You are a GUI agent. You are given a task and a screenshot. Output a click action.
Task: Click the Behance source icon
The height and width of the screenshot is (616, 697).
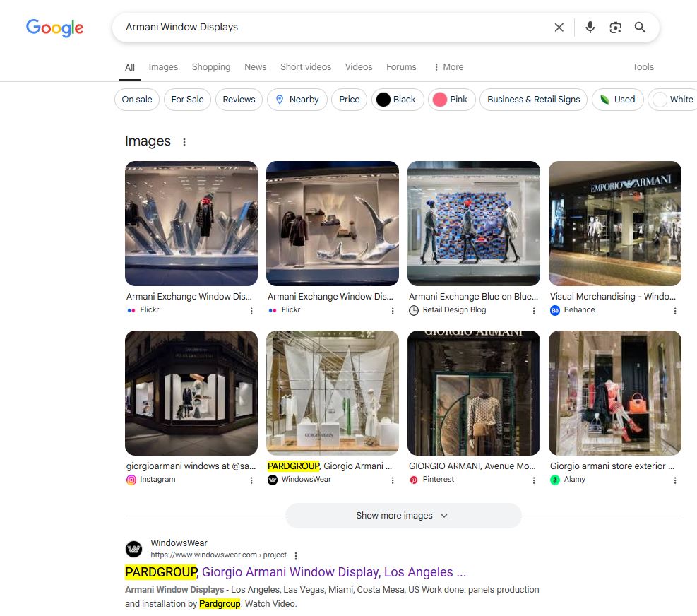(555, 310)
